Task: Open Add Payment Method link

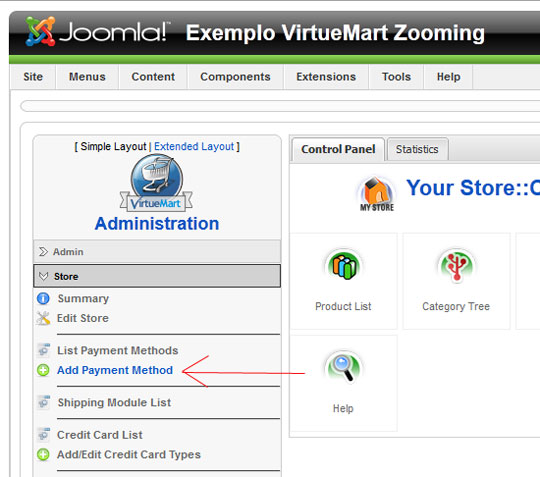Action: pyautogui.click(x=115, y=370)
